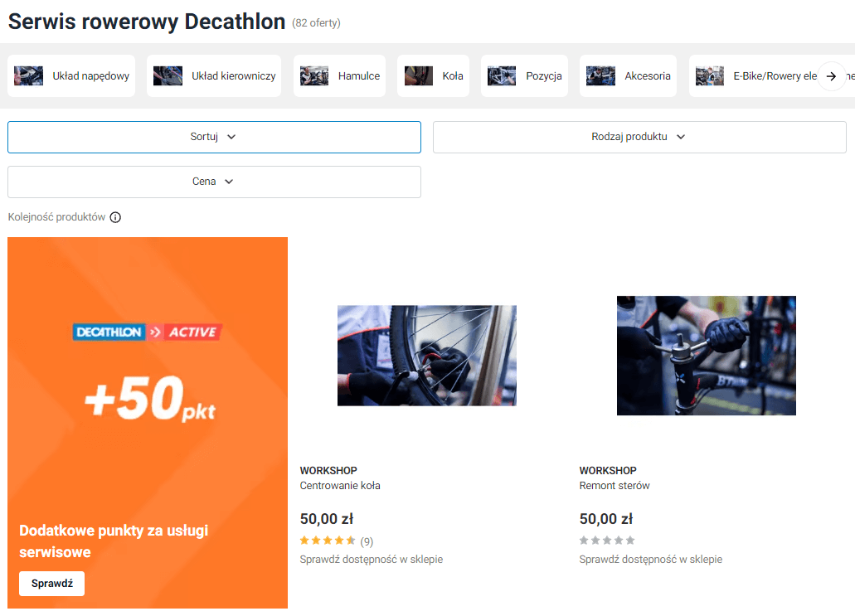Viewport: 855px width, 616px height.
Task: Select the Hamulce category chip
Action: tap(339, 75)
